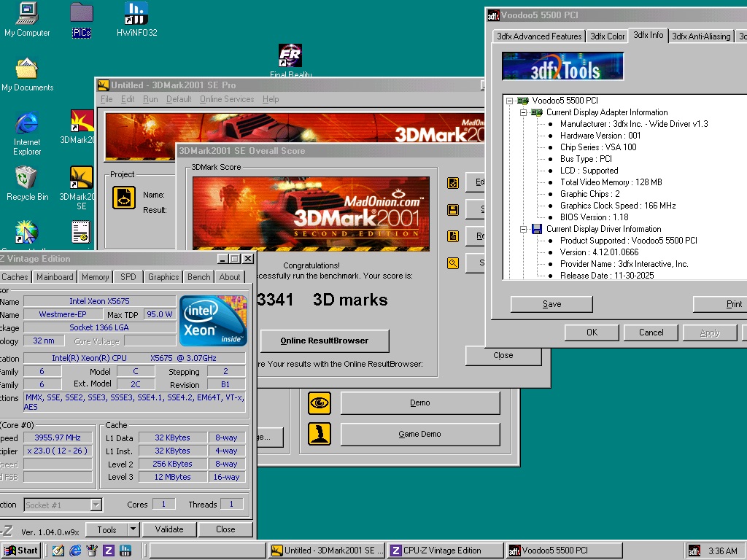Screen dimensions: 747x560
Task: Open the My Documents desktop icon
Action: (27, 74)
